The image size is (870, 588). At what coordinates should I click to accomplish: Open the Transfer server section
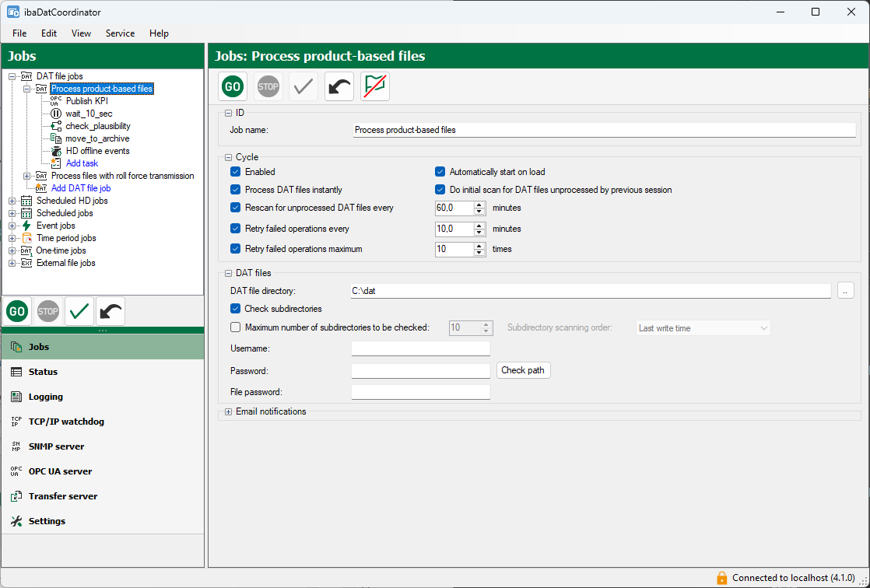pyautogui.click(x=103, y=496)
